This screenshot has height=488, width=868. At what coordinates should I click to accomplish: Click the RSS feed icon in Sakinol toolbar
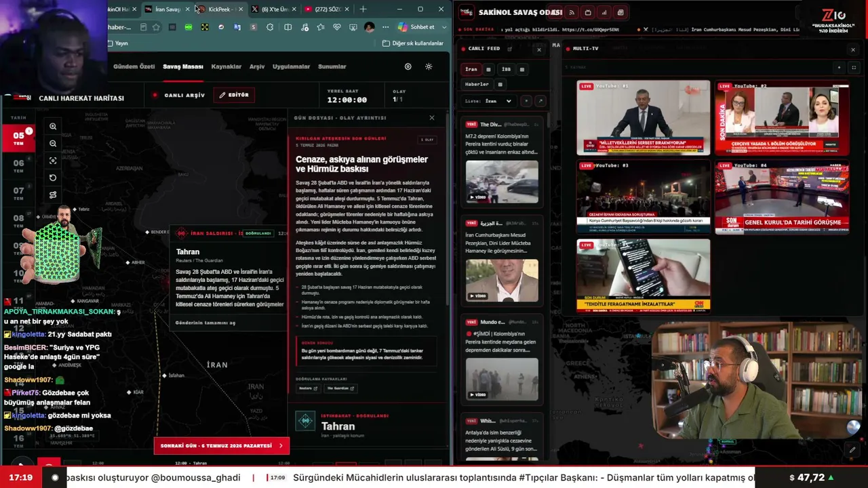tap(572, 12)
